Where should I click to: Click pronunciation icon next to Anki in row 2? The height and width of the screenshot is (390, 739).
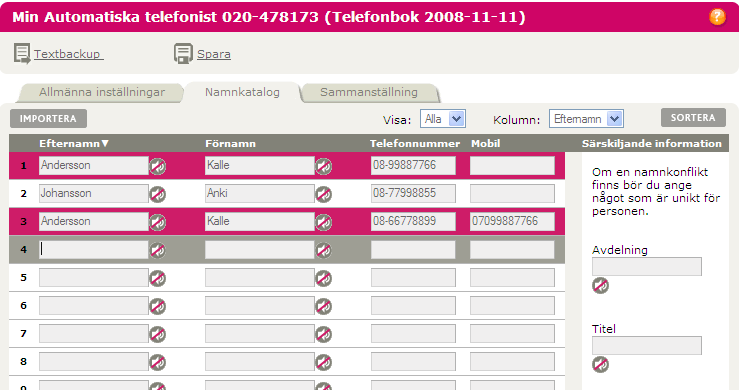tap(323, 194)
